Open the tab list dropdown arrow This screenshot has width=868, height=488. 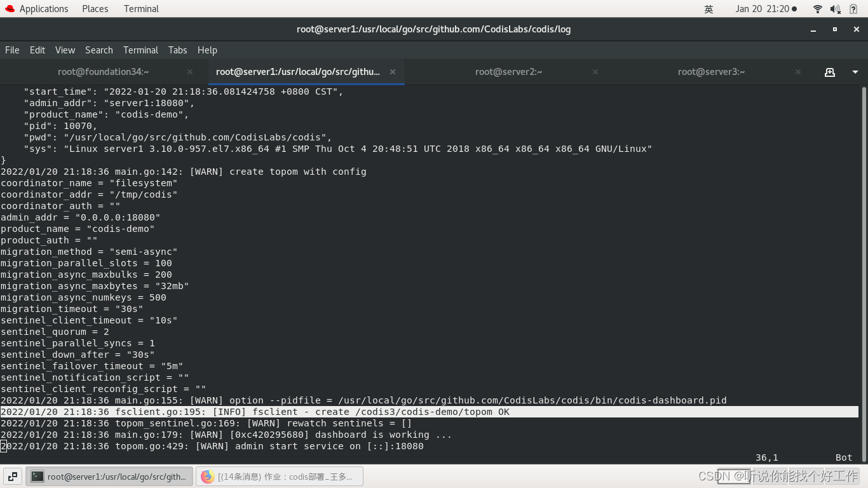pos(855,72)
